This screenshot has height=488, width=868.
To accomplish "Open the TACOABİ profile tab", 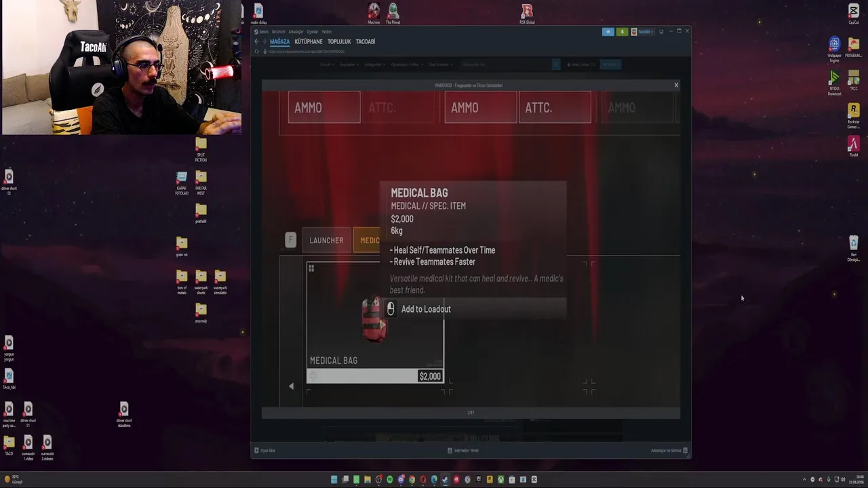I will [366, 41].
